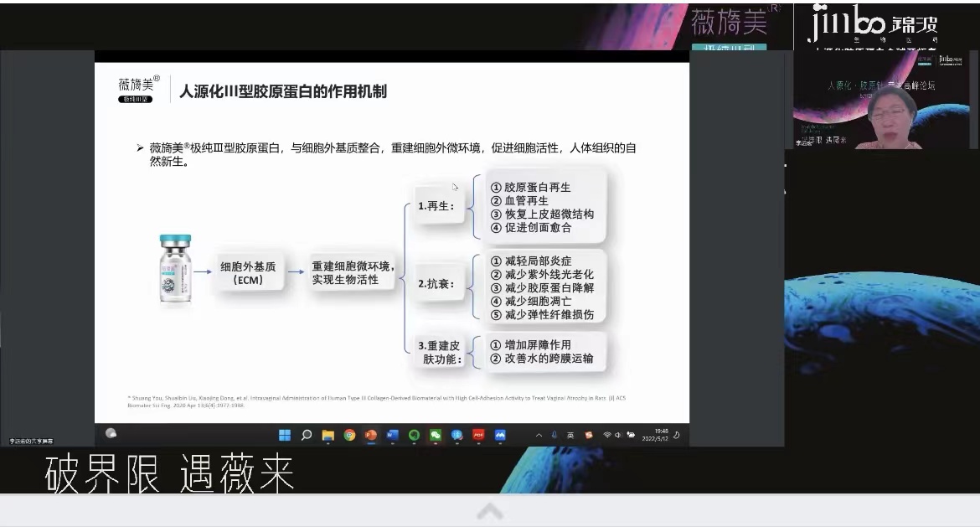Click the battery tray icon

pyautogui.click(x=631, y=435)
